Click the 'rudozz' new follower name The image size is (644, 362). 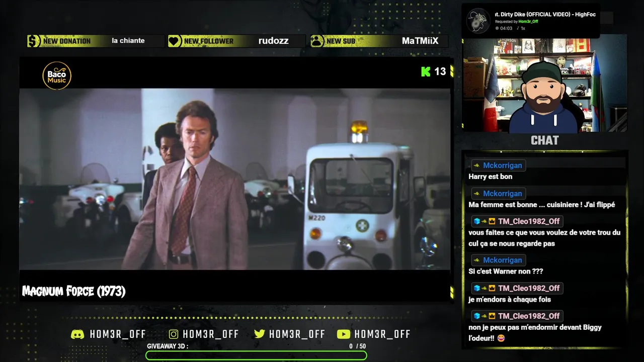click(x=274, y=41)
